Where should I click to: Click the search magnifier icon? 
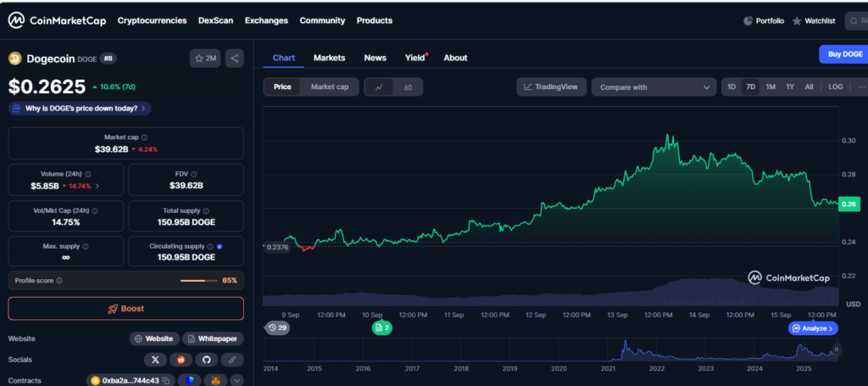[854, 21]
